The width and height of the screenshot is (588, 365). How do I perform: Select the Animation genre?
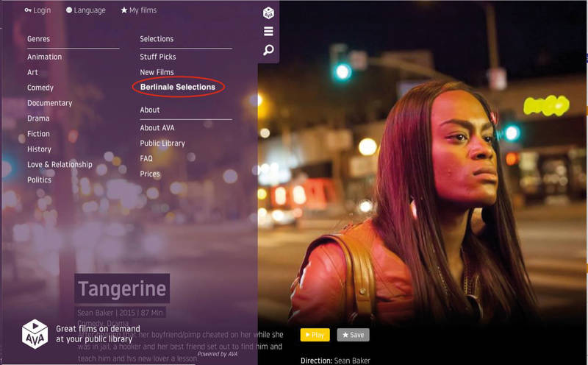point(45,57)
